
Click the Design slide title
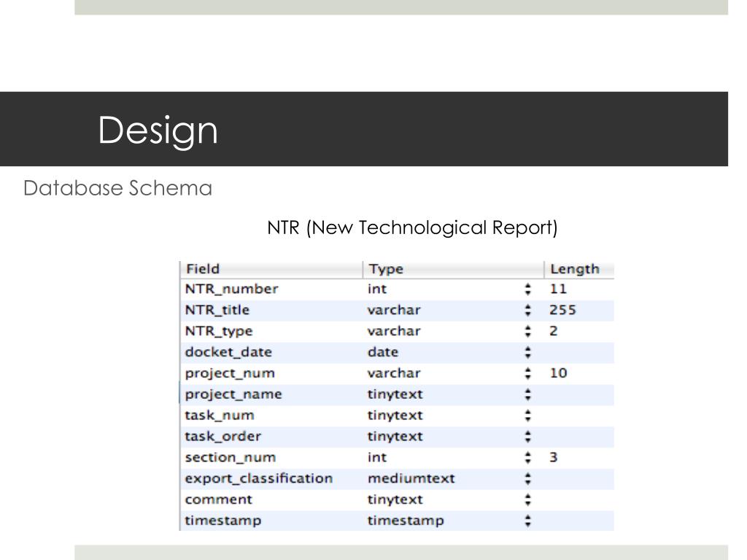(158, 131)
